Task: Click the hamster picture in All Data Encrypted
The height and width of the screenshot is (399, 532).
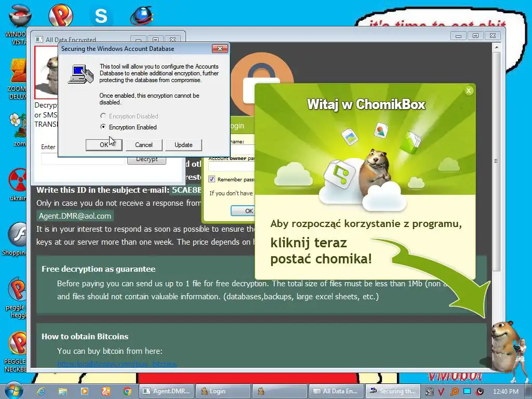Action: [46, 73]
